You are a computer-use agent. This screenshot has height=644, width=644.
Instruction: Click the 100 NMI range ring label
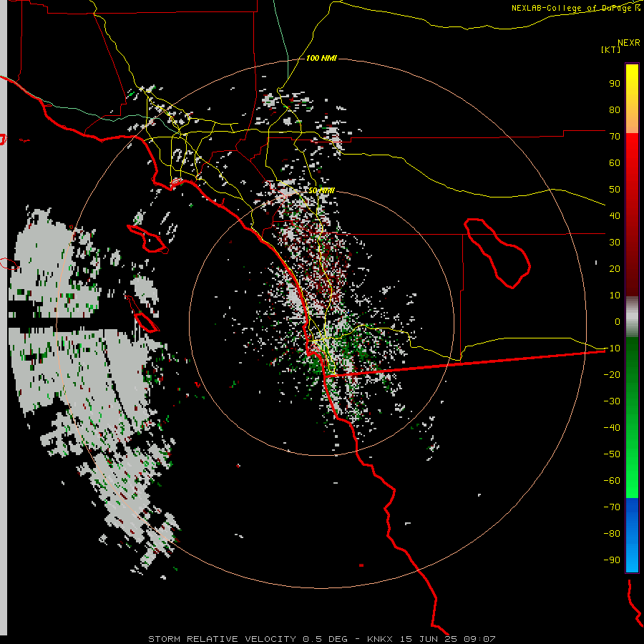[321, 59]
